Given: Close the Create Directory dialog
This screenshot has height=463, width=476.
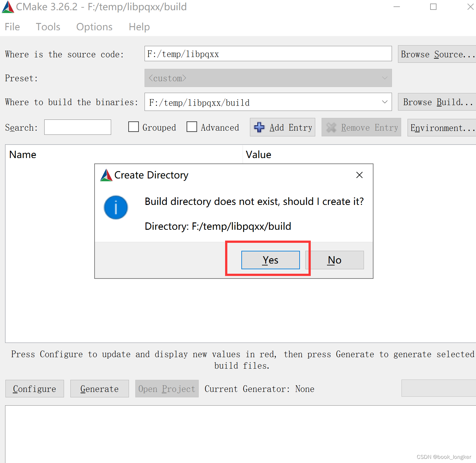Looking at the screenshot, I should (x=359, y=175).
